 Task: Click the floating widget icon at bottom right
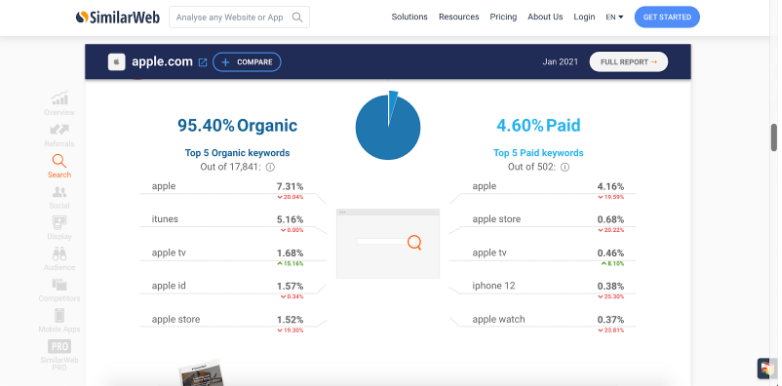tap(767, 369)
